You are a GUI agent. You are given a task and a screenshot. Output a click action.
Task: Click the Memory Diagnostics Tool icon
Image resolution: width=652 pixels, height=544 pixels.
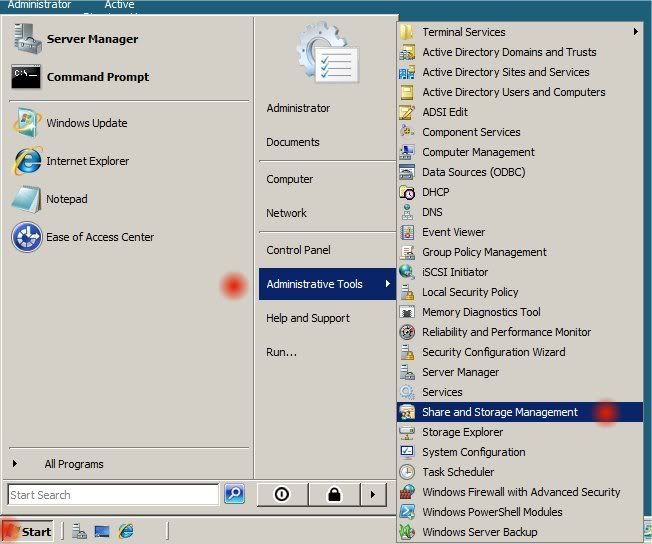click(x=407, y=312)
